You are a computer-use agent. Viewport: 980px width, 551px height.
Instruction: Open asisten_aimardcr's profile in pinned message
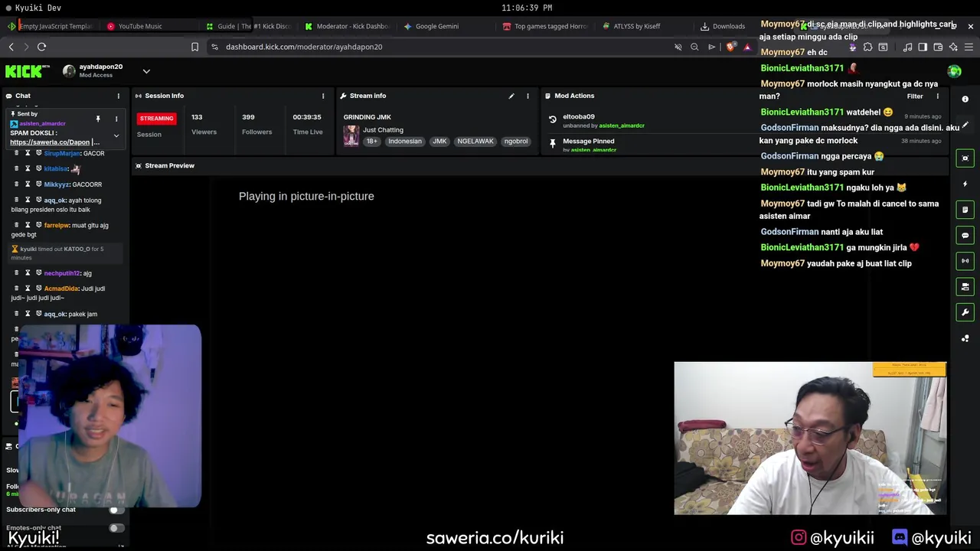coord(42,124)
